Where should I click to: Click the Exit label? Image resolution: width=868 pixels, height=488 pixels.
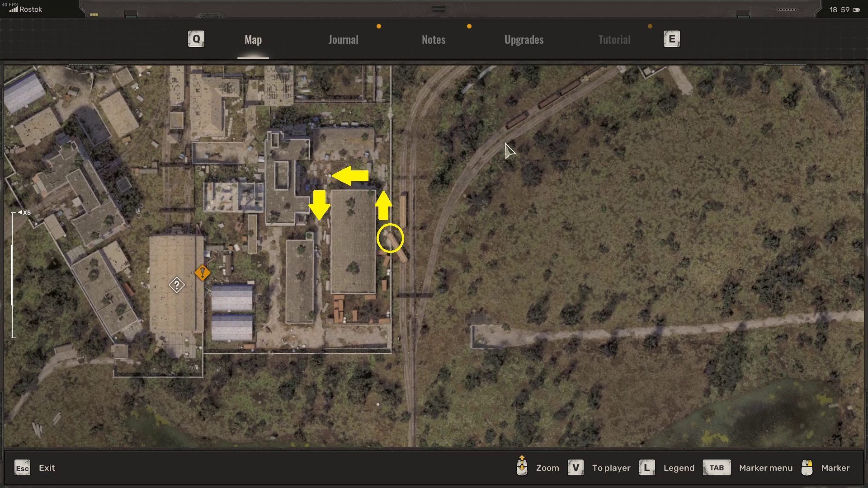click(47, 468)
